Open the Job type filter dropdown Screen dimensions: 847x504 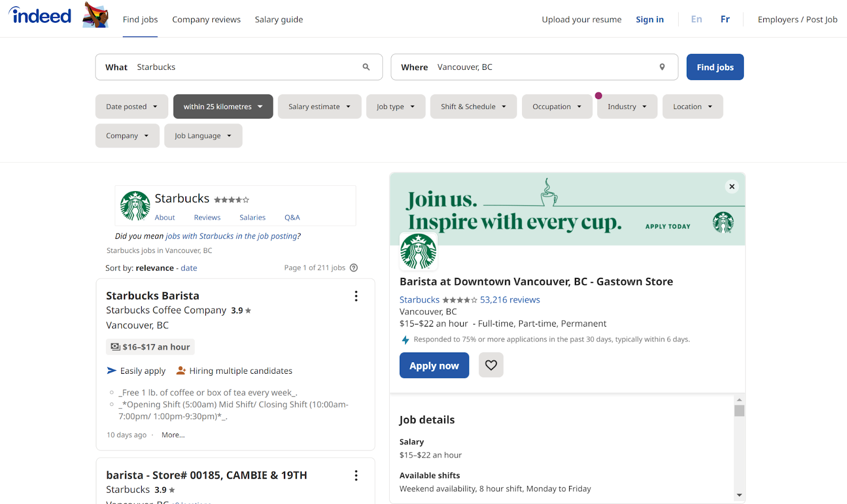(396, 106)
